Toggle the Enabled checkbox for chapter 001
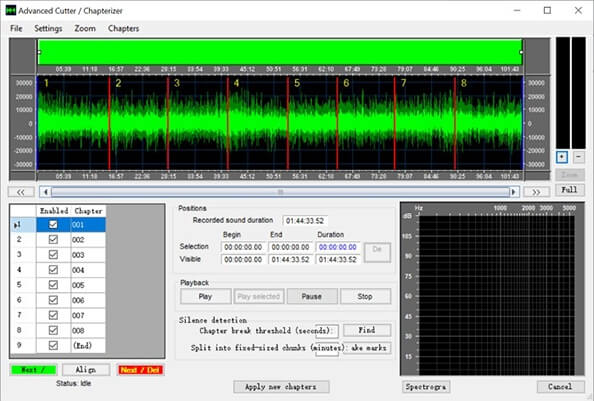This screenshot has width=594, height=401. pos(53,225)
